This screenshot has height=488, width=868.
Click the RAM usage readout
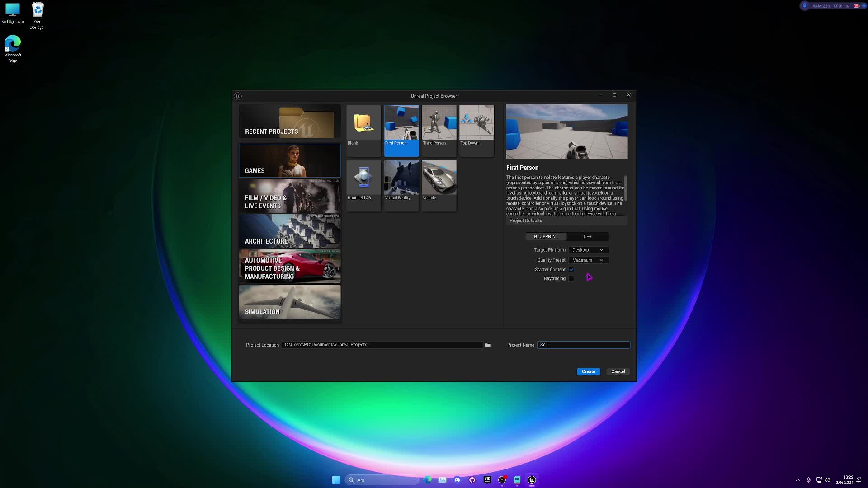(821, 6)
